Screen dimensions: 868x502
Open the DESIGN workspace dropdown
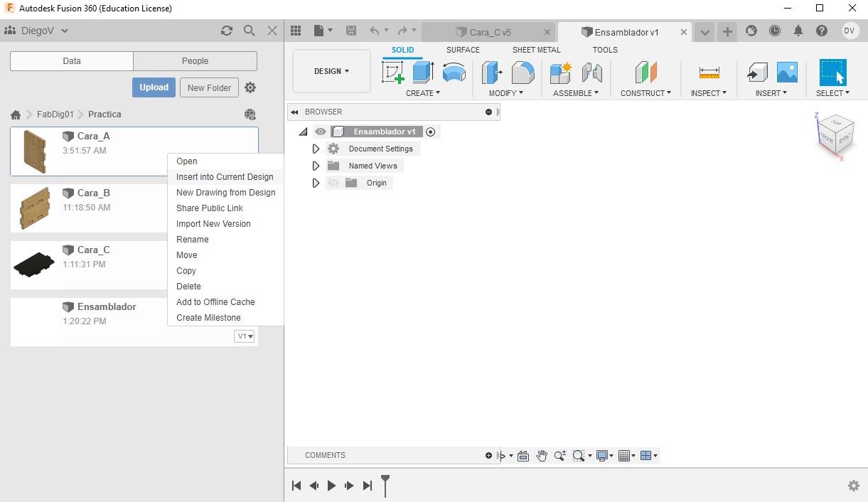coord(331,71)
